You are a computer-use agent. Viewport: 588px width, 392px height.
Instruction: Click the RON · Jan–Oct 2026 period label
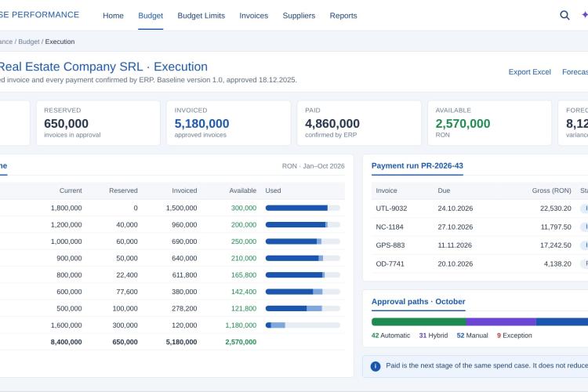point(313,166)
